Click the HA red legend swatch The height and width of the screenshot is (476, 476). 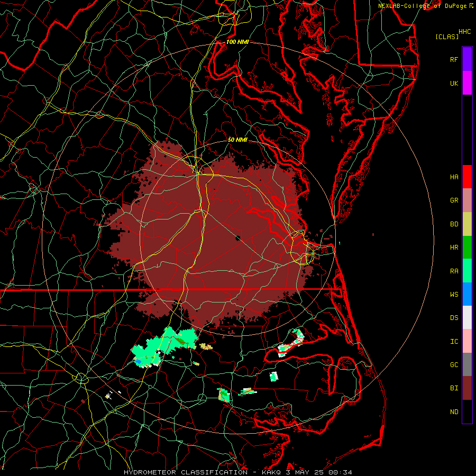pyautogui.click(x=467, y=177)
